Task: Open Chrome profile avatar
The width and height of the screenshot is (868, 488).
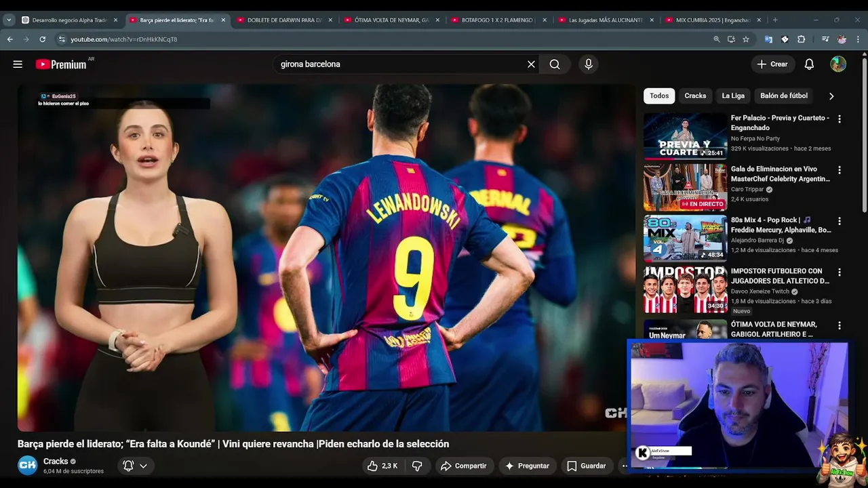Action: [842, 39]
